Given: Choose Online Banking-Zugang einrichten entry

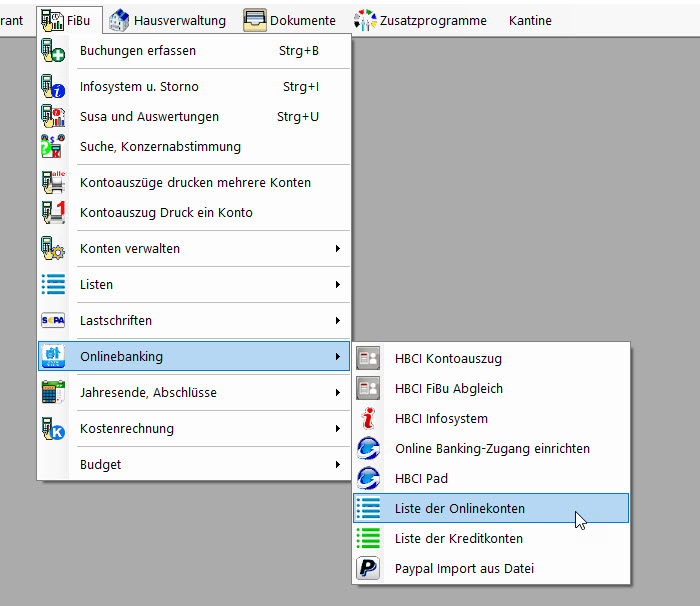Looking at the screenshot, I should click(491, 448).
